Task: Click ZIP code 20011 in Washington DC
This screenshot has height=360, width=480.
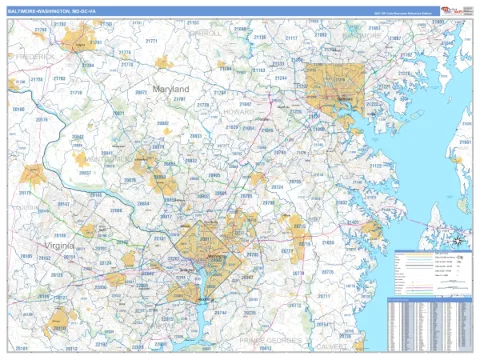Action: [205, 239]
